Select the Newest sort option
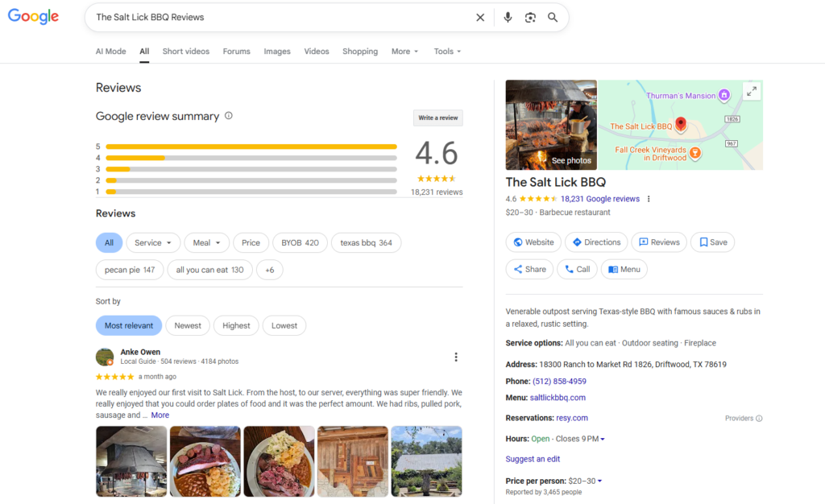Viewport: 825px width, 504px height. [x=188, y=326]
